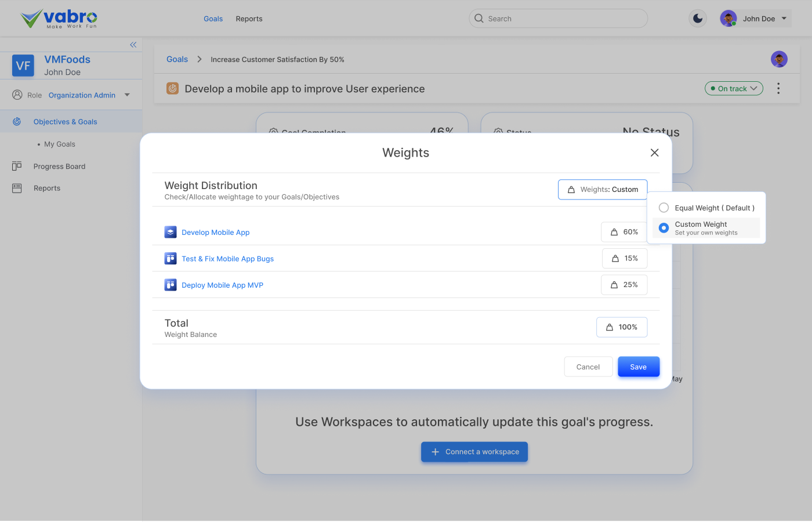812x522 pixels.
Task: Collapse sidebar with double chevron icon
Action: pos(133,45)
